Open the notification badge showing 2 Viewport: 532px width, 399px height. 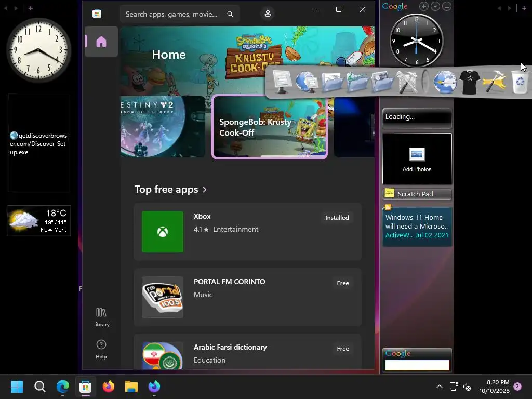coord(517,386)
